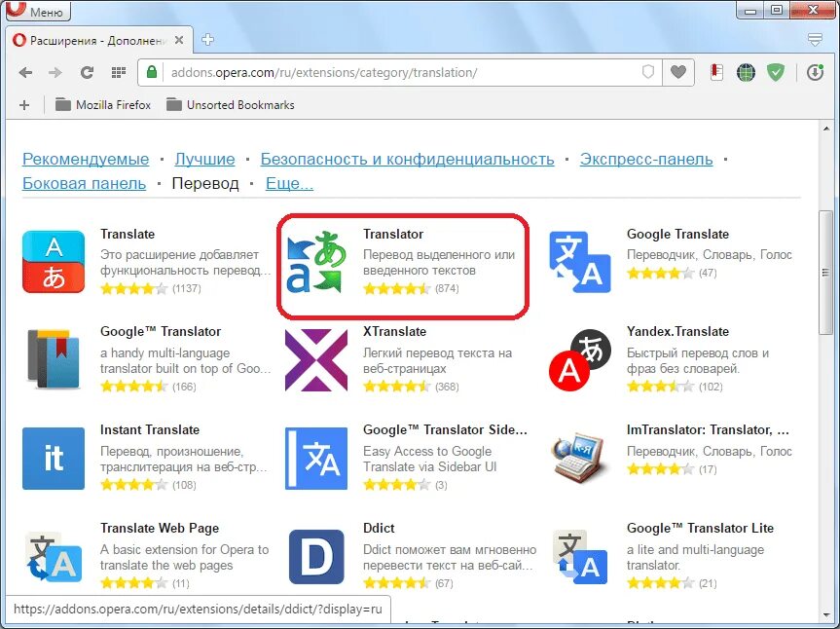Click the shield icon in address bar
The height and width of the screenshot is (629, 840).
(648, 72)
